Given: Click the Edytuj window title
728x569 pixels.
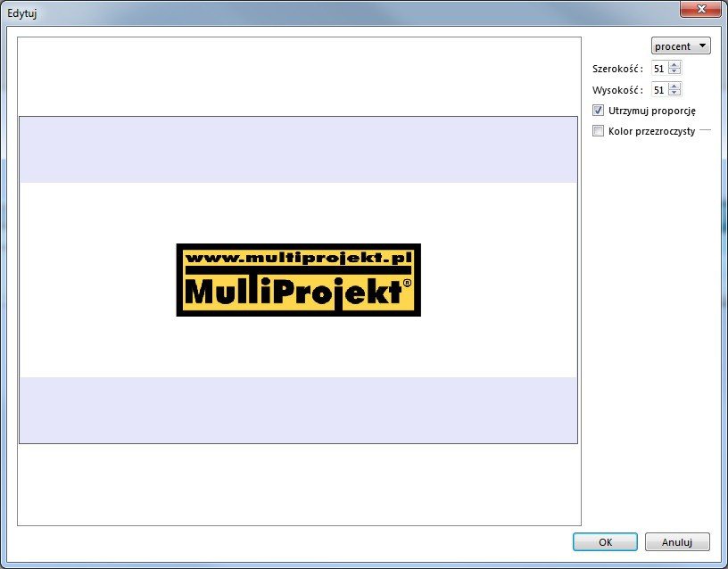Looking at the screenshot, I should point(21,13).
